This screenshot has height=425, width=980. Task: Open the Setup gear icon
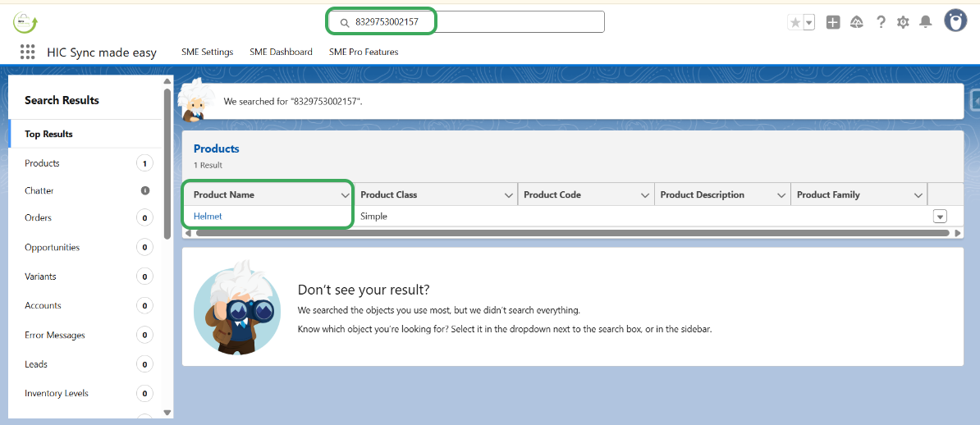[x=903, y=22]
